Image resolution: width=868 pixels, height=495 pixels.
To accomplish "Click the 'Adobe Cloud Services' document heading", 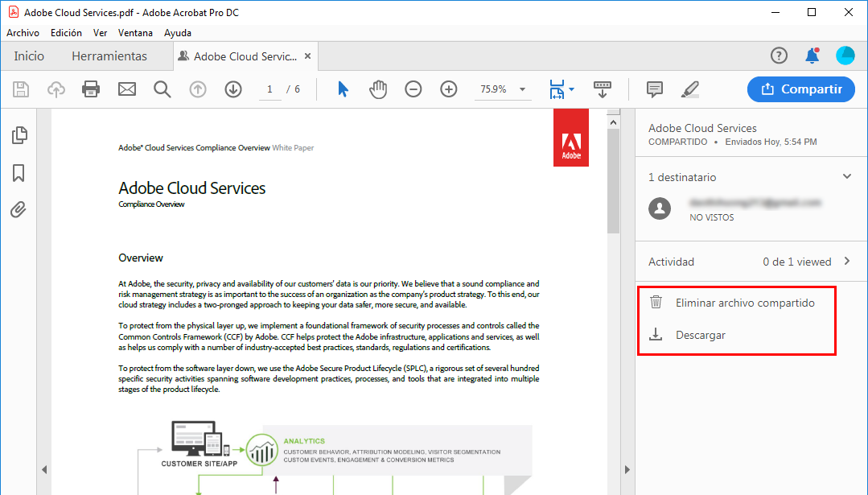I will pyautogui.click(x=191, y=188).
